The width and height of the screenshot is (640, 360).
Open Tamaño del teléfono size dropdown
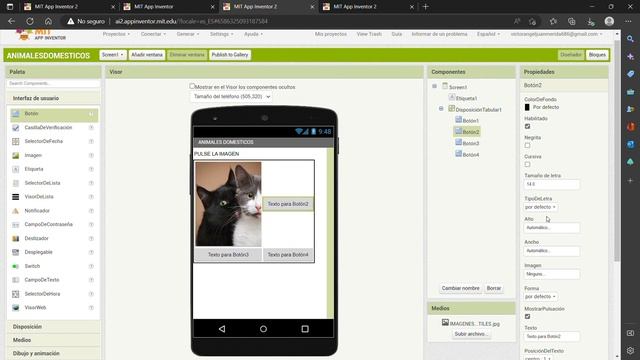(x=231, y=97)
